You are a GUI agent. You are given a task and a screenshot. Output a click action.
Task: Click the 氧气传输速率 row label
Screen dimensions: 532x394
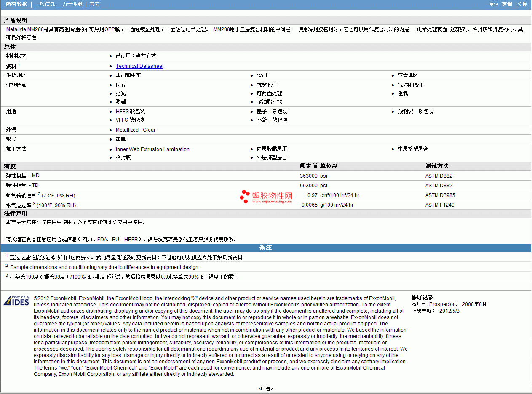pos(40,195)
